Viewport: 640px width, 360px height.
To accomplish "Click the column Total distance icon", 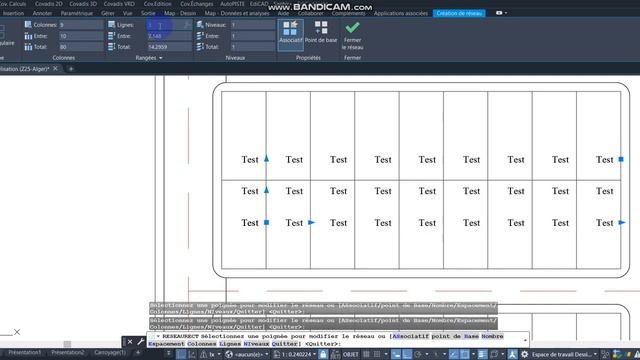I will click(28, 47).
